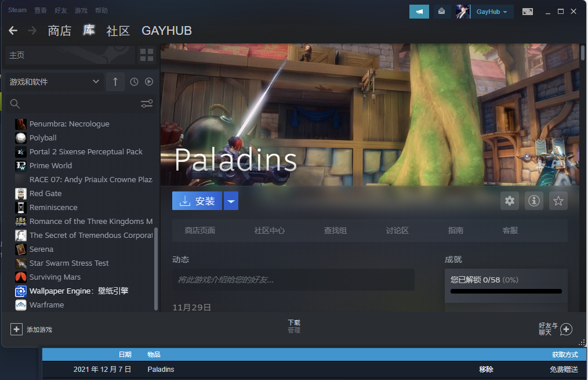Click the sort ascending arrow button
This screenshot has height=380, width=588.
[115, 81]
